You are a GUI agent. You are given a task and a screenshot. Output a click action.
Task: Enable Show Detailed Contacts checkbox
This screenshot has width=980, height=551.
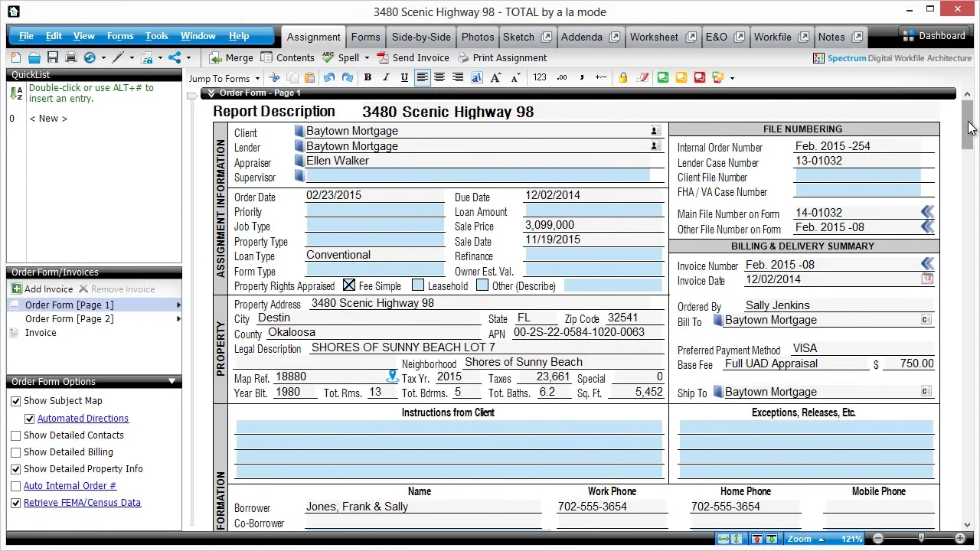pos(16,435)
